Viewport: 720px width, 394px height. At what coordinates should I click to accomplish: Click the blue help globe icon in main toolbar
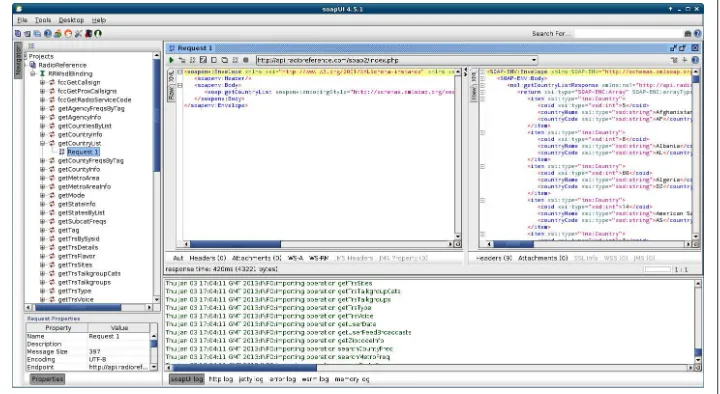click(48, 34)
